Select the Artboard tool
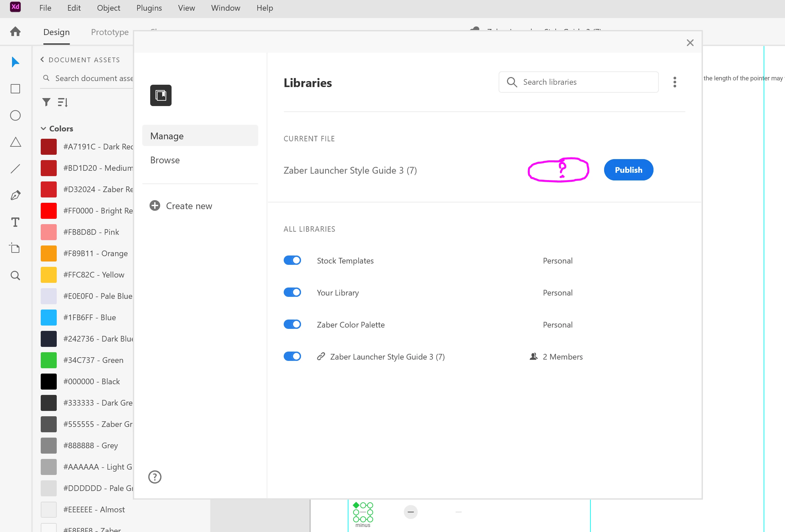 tap(15, 248)
